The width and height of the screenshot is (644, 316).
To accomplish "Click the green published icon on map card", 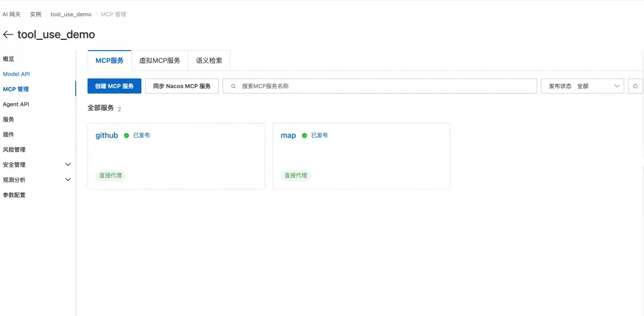I will tap(304, 135).
